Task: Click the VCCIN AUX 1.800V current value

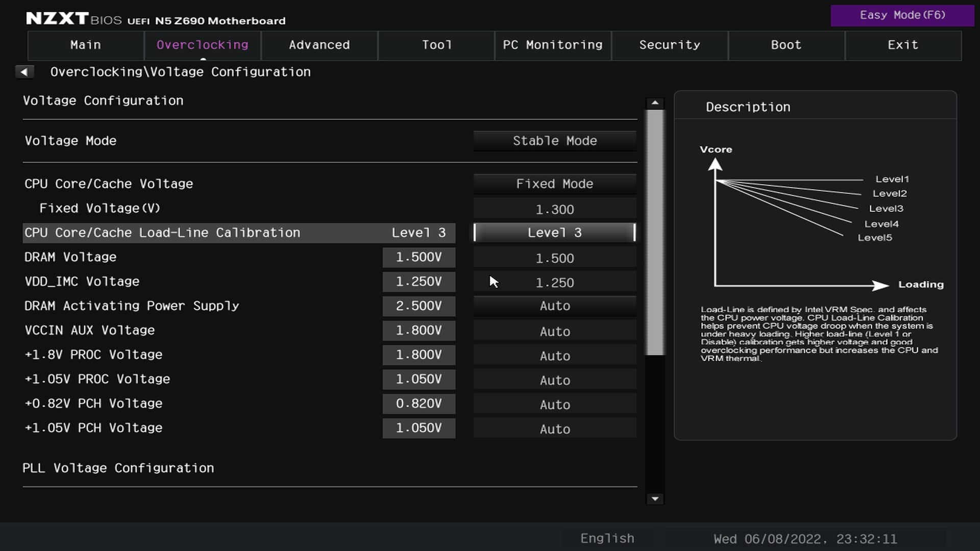Action: pos(419,331)
